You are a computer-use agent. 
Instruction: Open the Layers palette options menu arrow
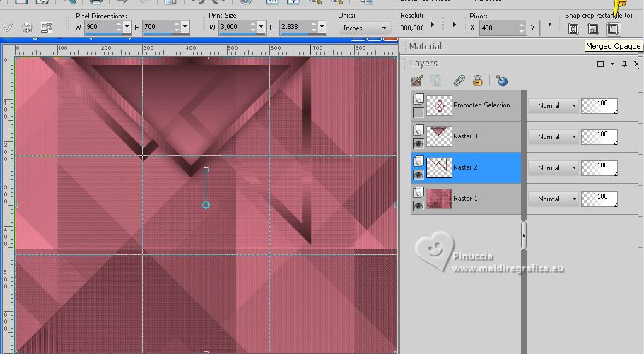click(612, 64)
